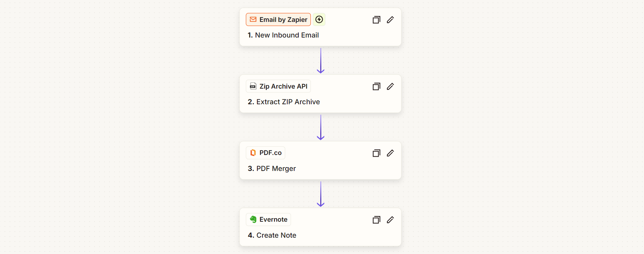This screenshot has height=254, width=644.
Task: Duplicate the Create Note step
Action: [376, 220]
